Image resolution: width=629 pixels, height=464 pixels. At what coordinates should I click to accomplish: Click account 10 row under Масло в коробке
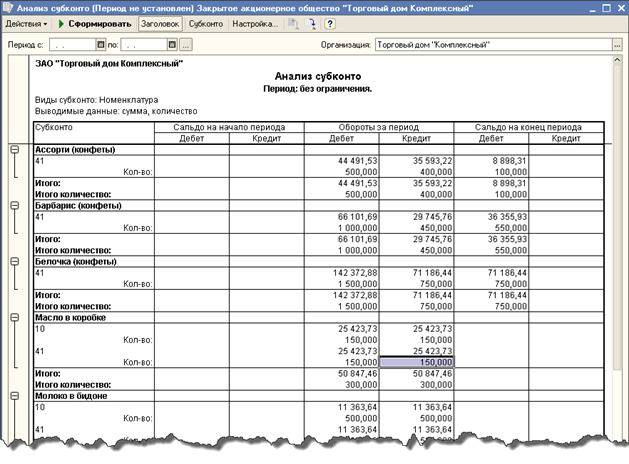pos(94,329)
